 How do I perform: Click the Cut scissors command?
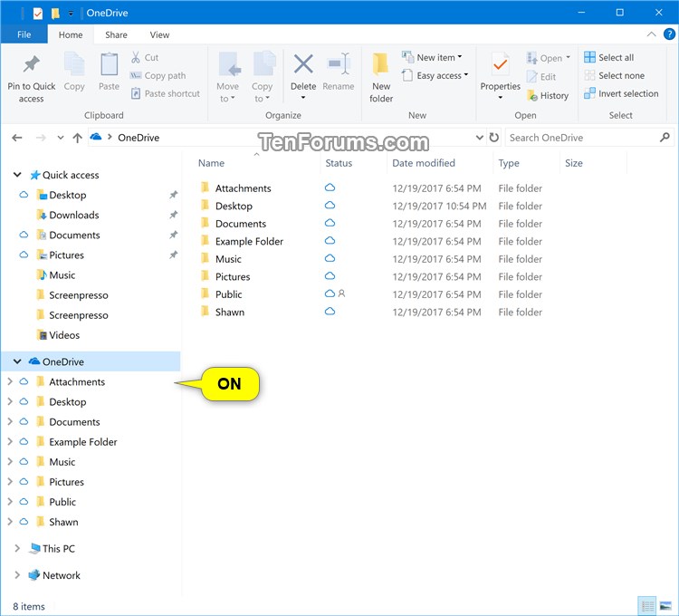pyautogui.click(x=145, y=57)
